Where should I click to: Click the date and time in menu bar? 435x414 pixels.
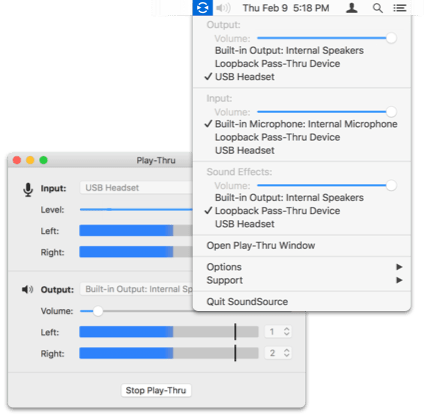point(286,8)
